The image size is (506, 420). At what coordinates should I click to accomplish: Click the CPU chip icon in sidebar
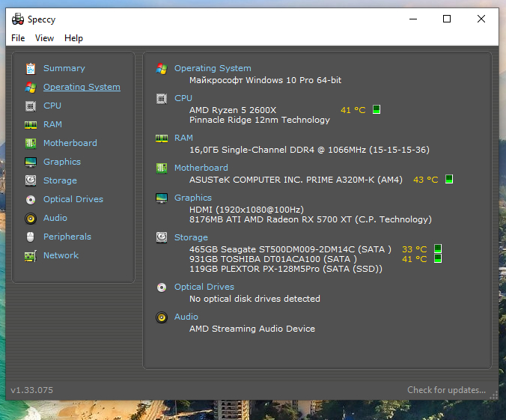(x=30, y=106)
